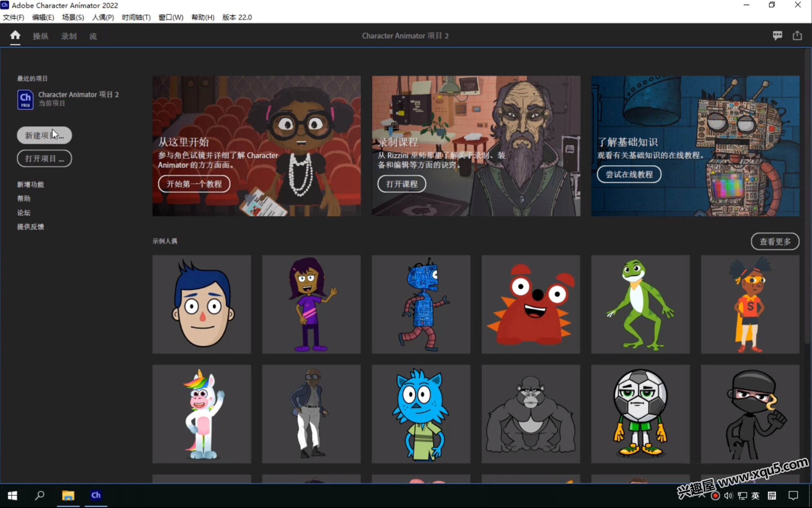Open 从这里开始 tutorial banner

[x=257, y=146]
